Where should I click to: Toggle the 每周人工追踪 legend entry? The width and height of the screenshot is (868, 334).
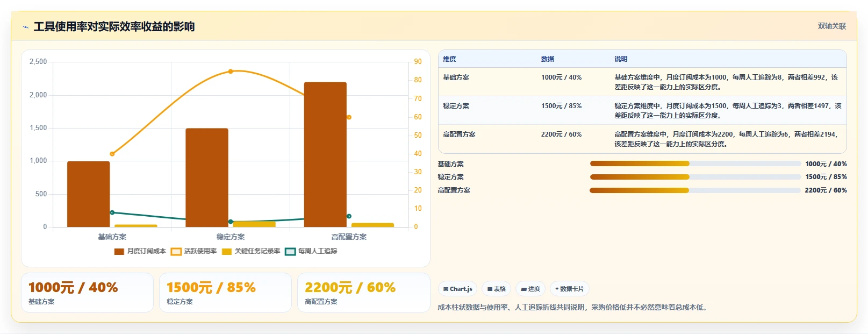pyautogui.click(x=311, y=251)
